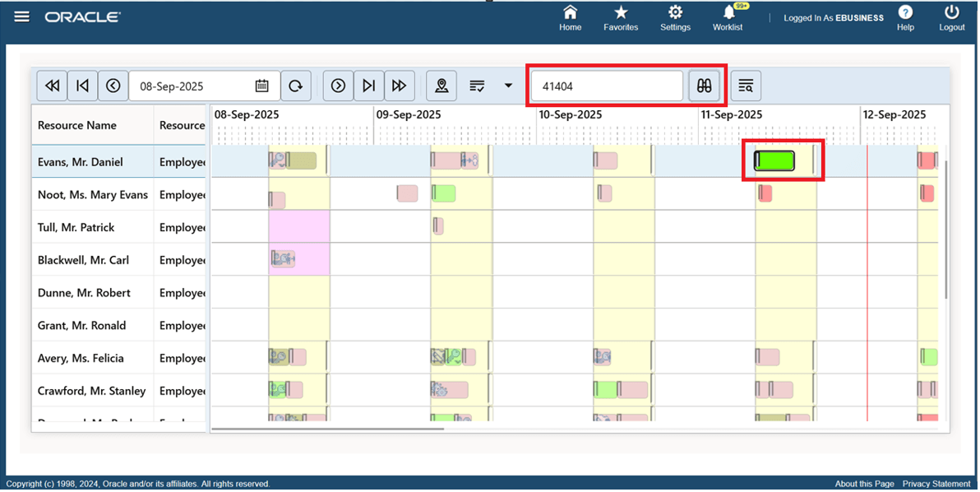Click the fast-forward double arrow icon
The width and height of the screenshot is (980, 492).
[x=400, y=85]
